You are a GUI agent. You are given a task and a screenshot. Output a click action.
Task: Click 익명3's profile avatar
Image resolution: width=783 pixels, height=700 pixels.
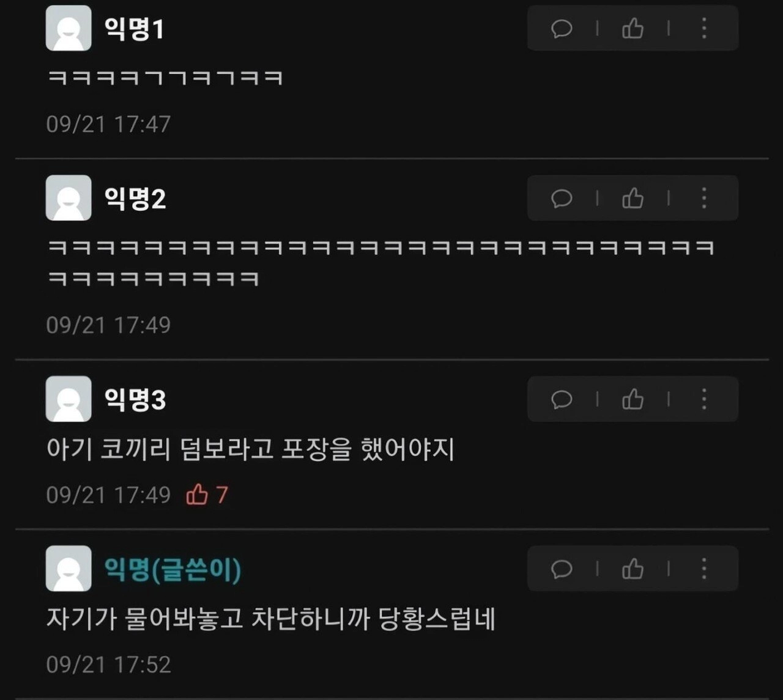tap(69, 399)
